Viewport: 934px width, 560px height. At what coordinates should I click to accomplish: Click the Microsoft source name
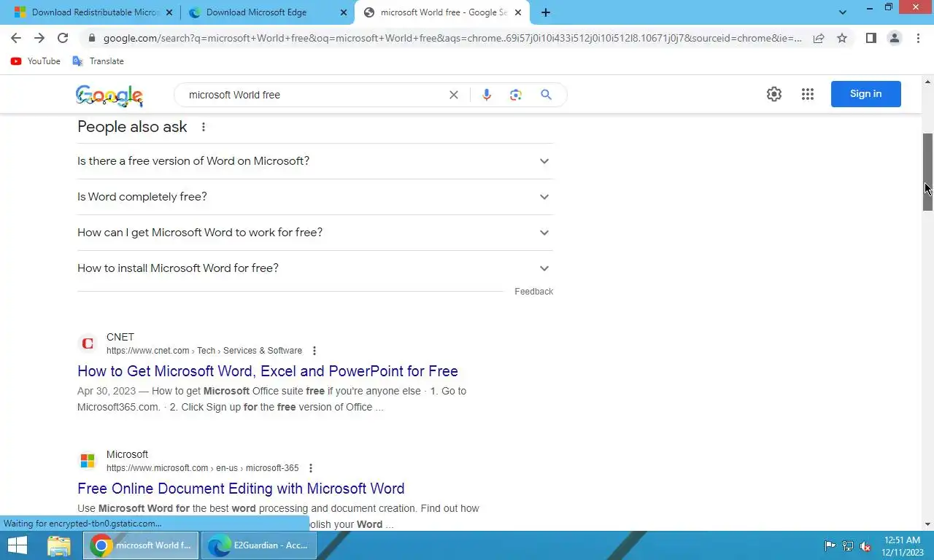(127, 454)
